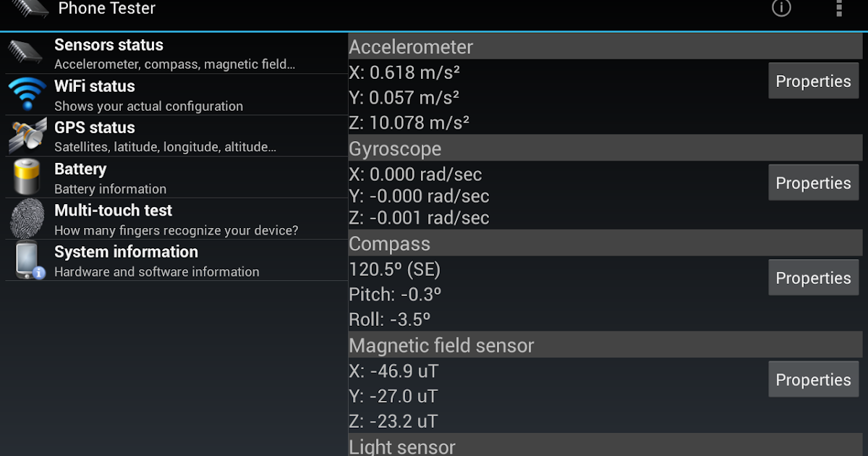Tap the Multi-touch fingerprint icon
The width and height of the screenshot is (868, 456).
(27, 219)
